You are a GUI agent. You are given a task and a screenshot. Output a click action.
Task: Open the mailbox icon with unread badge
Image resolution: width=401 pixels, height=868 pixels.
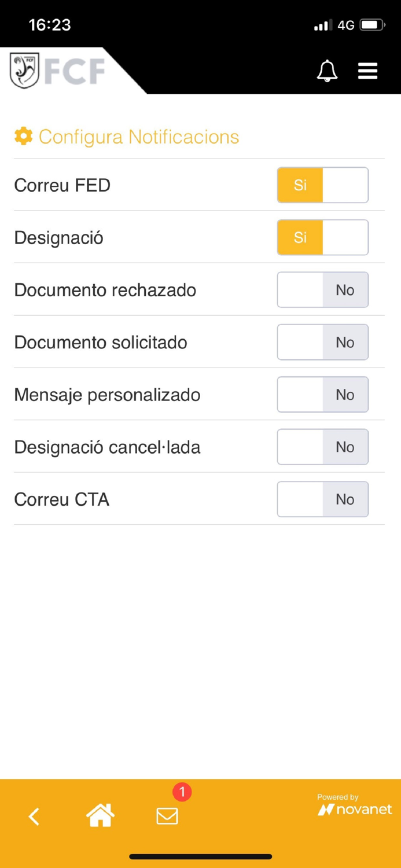[167, 817]
